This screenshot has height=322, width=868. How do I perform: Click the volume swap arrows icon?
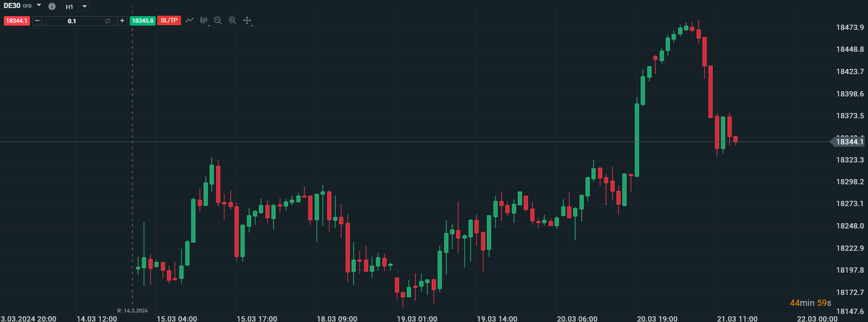107,21
